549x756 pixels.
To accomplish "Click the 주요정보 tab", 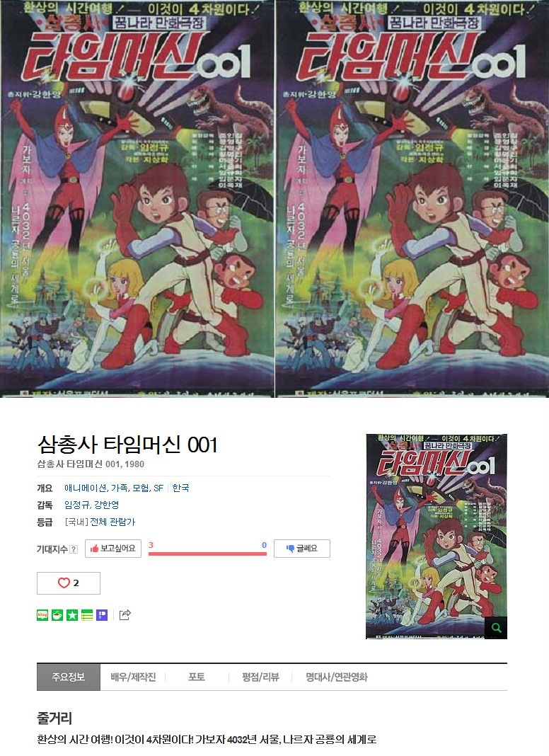I will pos(69,677).
